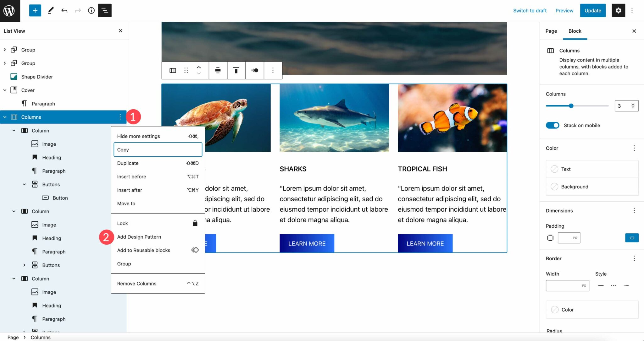644x341 pixels.
Task: Click Preview button in top bar
Action: (564, 11)
